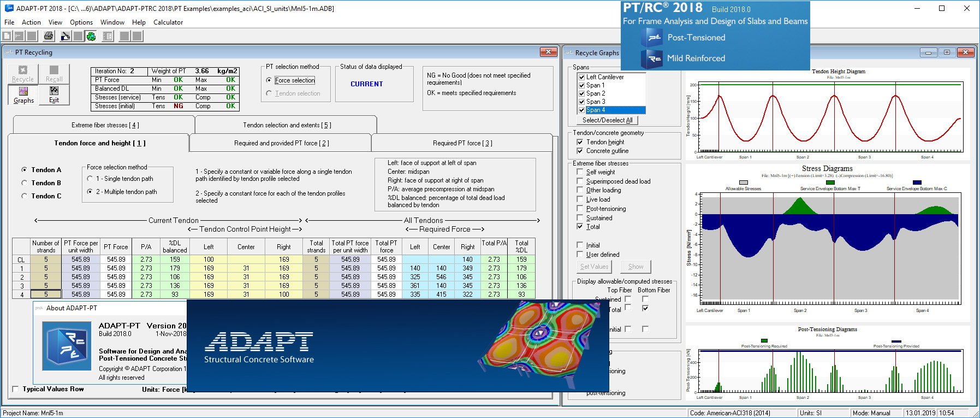Screen dimensions: 980x418
Task: Enable the Superimposed dead load checkbox
Action: pos(580,181)
